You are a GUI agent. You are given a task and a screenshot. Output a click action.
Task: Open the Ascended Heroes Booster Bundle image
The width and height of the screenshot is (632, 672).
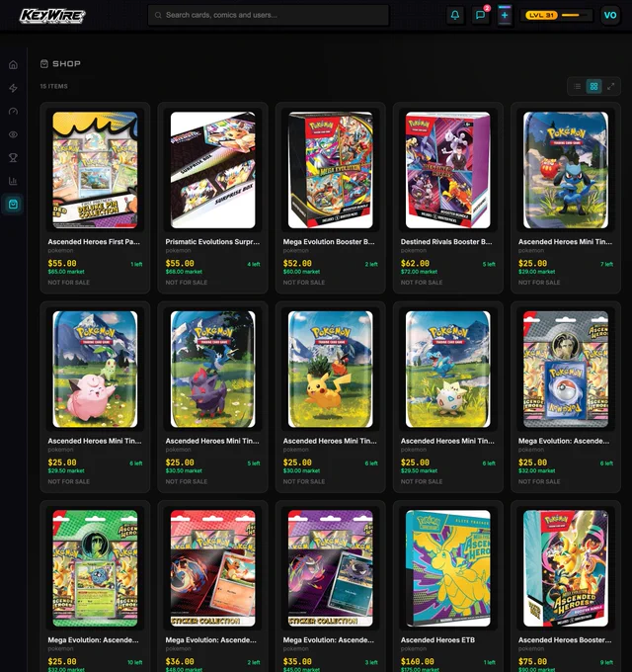tap(566, 568)
